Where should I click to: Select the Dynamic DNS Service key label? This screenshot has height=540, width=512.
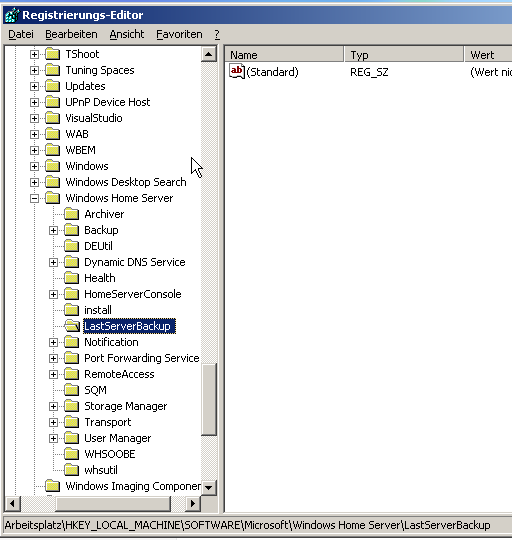coord(135,262)
